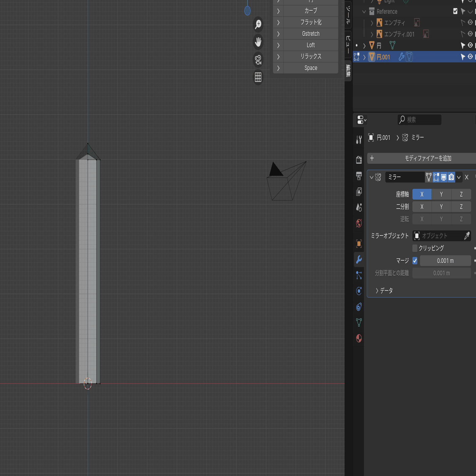The height and width of the screenshot is (476, 476).
Task: Open the Object Constraints properties tab icon
Action: click(359, 307)
